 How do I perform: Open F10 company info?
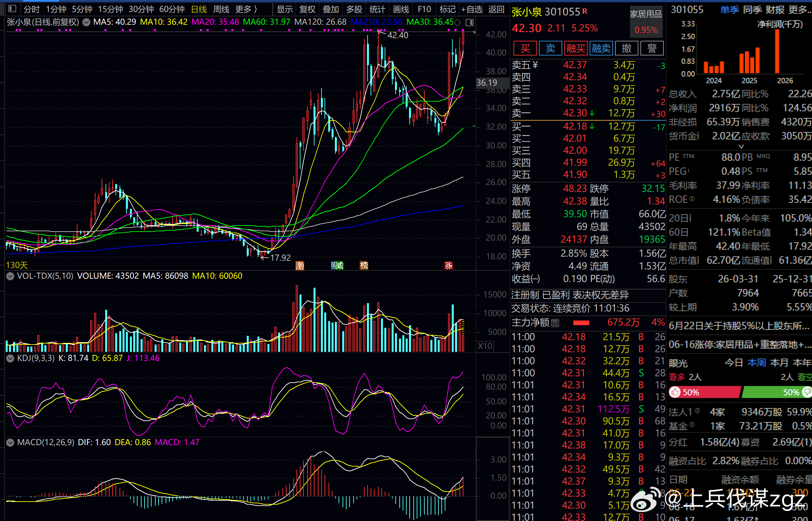coord(424,9)
